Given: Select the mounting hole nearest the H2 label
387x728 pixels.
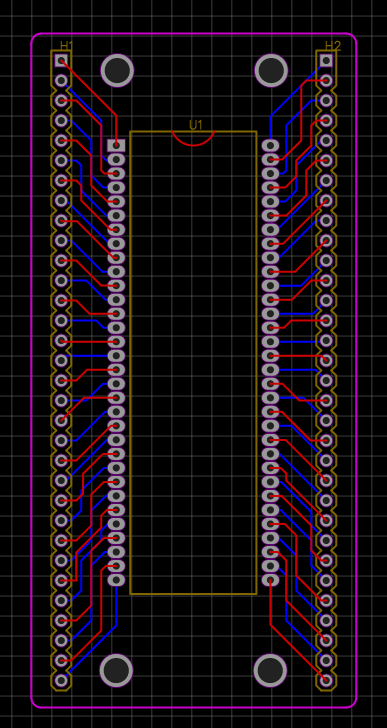Looking at the screenshot, I should 271,71.
